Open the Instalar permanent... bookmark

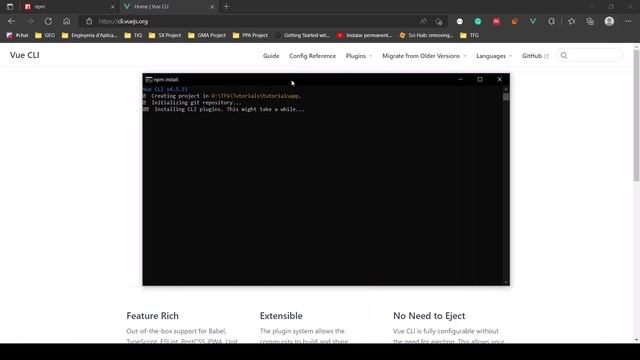tap(364, 36)
